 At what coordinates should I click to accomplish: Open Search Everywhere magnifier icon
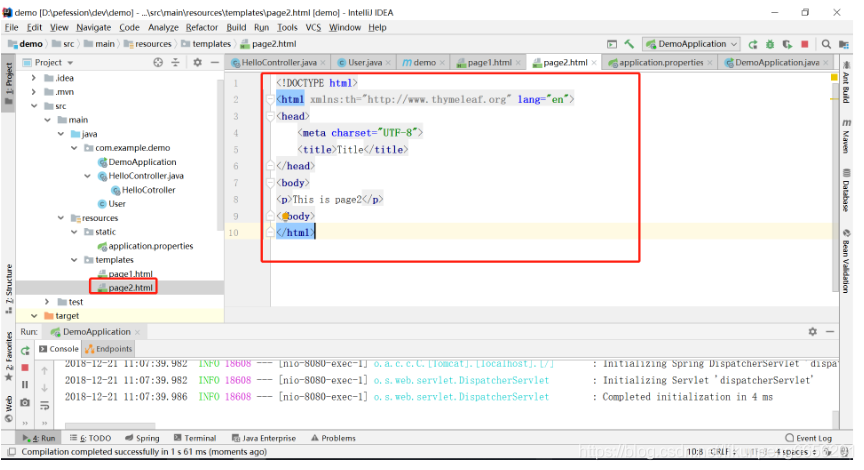(826, 44)
